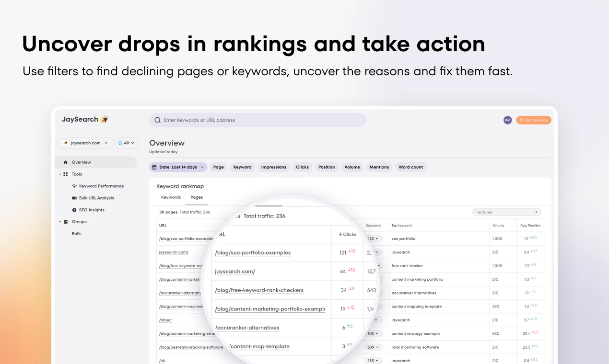Viewport: 609px width, 364px height.
Task: Click the 'free rank tracker' top keyword
Action: (x=407, y=266)
